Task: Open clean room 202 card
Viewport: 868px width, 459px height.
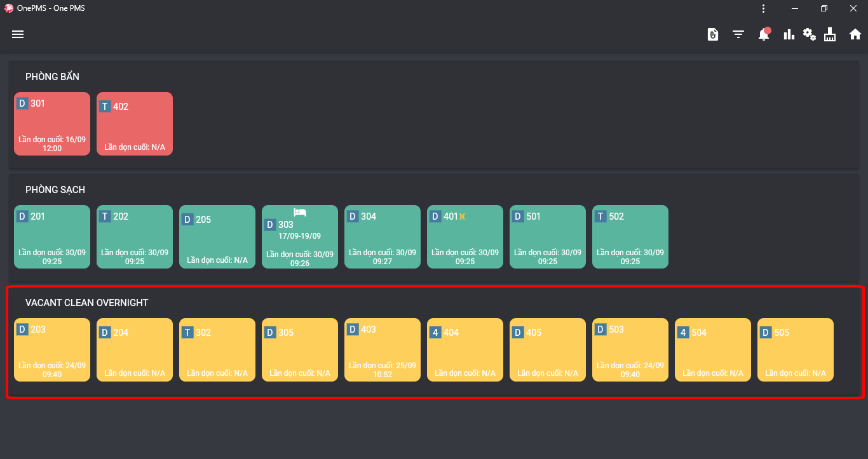Action: [135, 237]
